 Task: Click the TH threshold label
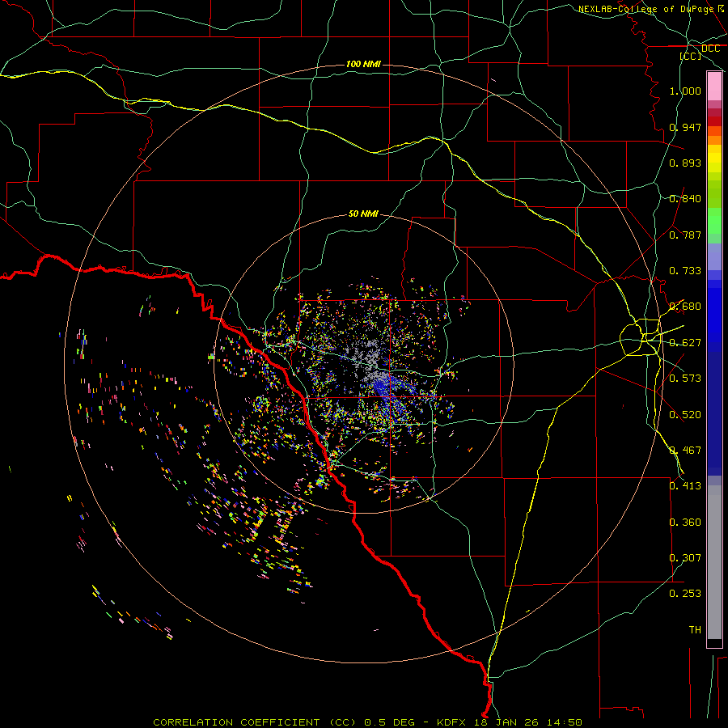click(695, 630)
